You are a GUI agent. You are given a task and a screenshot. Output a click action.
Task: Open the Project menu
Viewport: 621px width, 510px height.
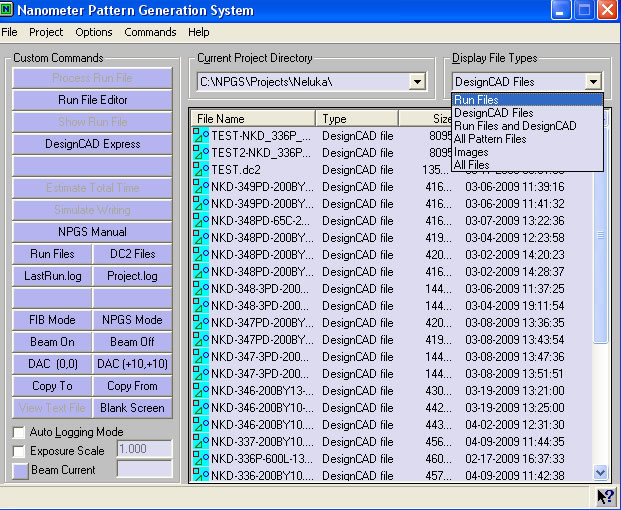[46, 32]
